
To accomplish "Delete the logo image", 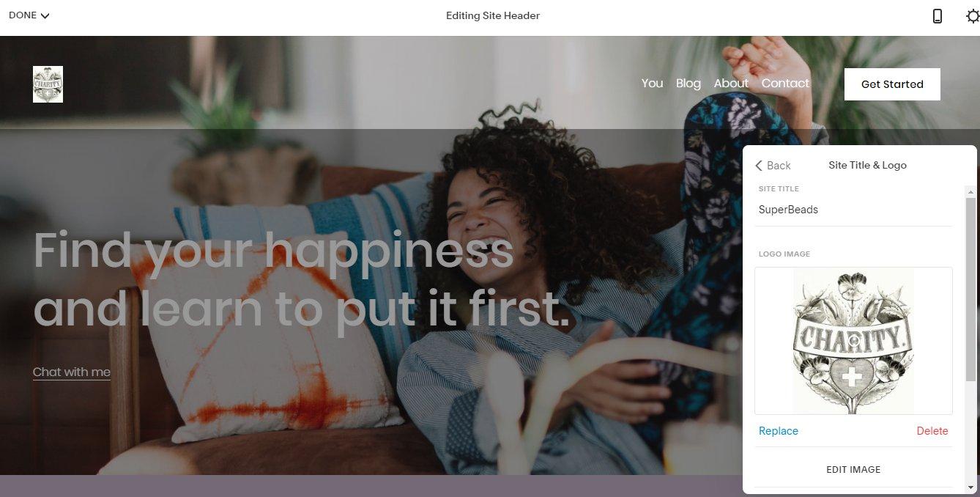I will point(932,431).
